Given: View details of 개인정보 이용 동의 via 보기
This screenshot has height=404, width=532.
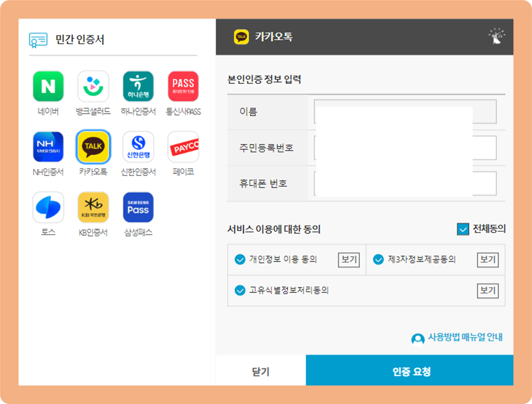Looking at the screenshot, I should tap(349, 260).
